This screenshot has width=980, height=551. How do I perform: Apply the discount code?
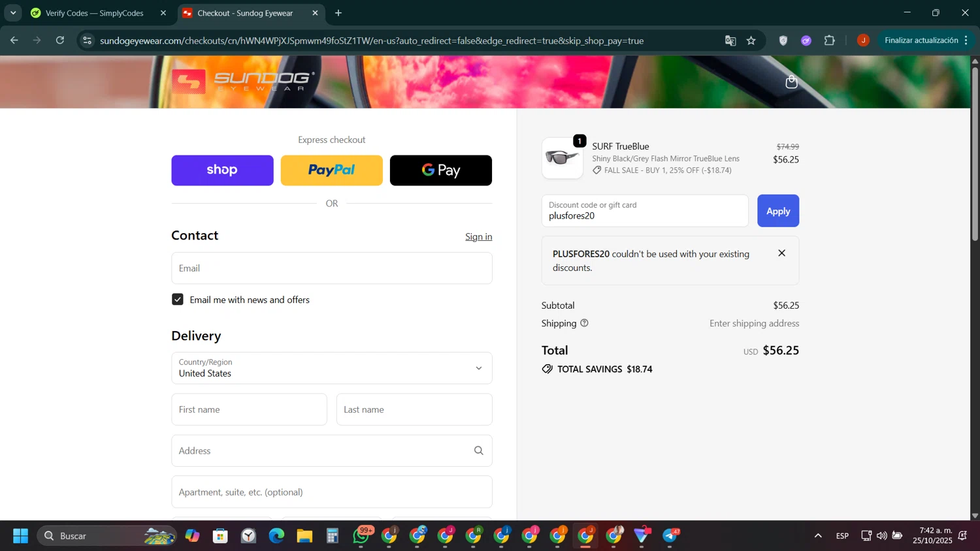click(778, 211)
